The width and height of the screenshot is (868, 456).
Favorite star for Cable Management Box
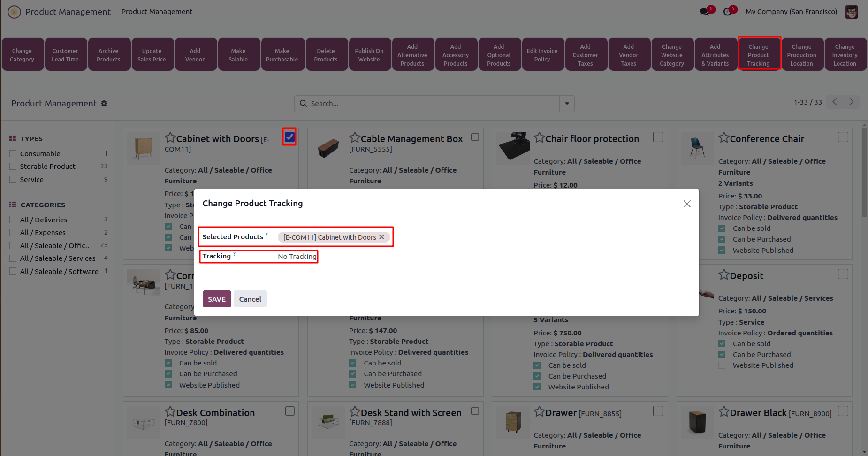[x=355, y=137]
